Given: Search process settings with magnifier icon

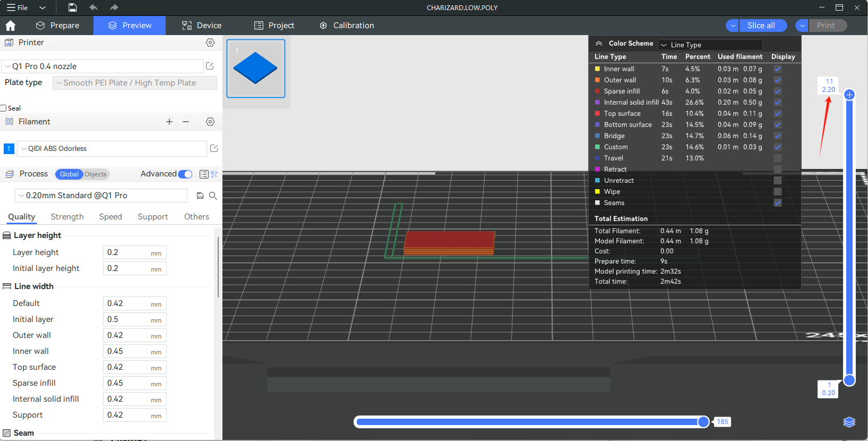Looking at the screenshot, I should [x=213, y=196].
